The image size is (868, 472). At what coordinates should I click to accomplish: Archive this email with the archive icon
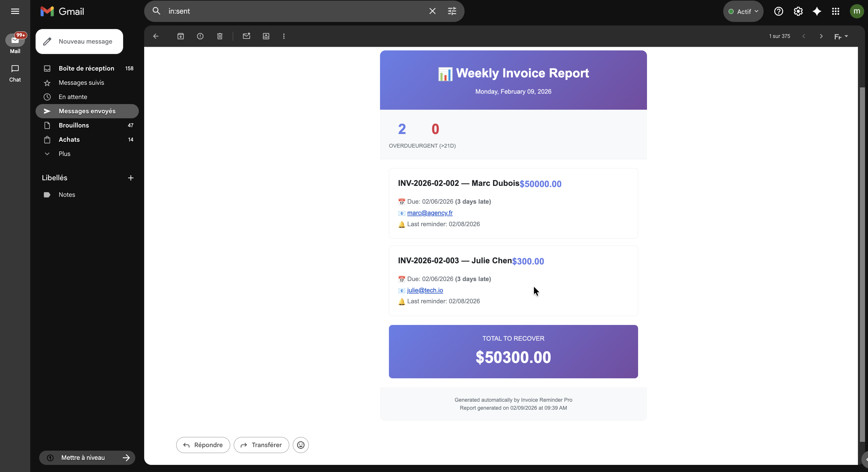(x=181, y=36)
